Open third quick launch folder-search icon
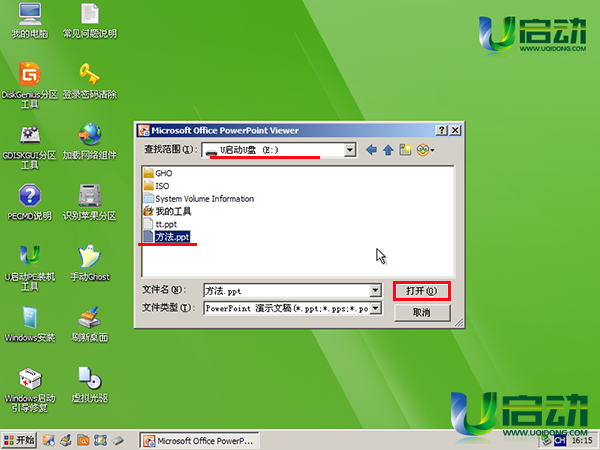 [83, 440]
